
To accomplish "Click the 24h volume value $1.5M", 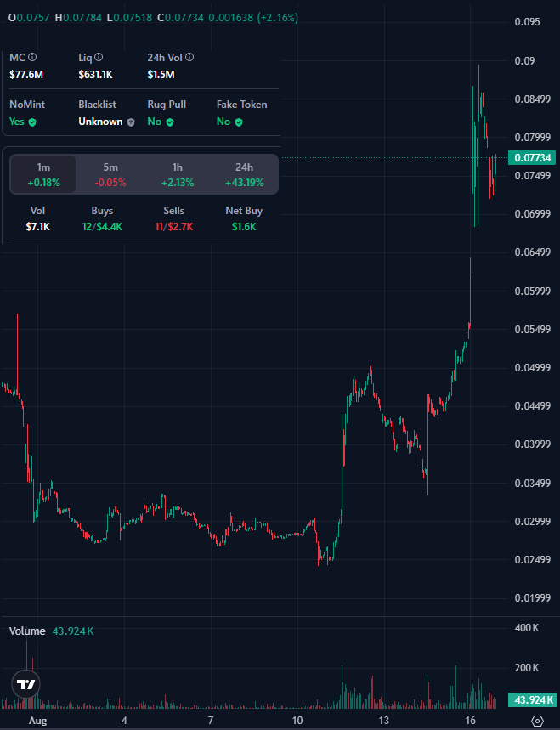I will [x=161, y=75].
